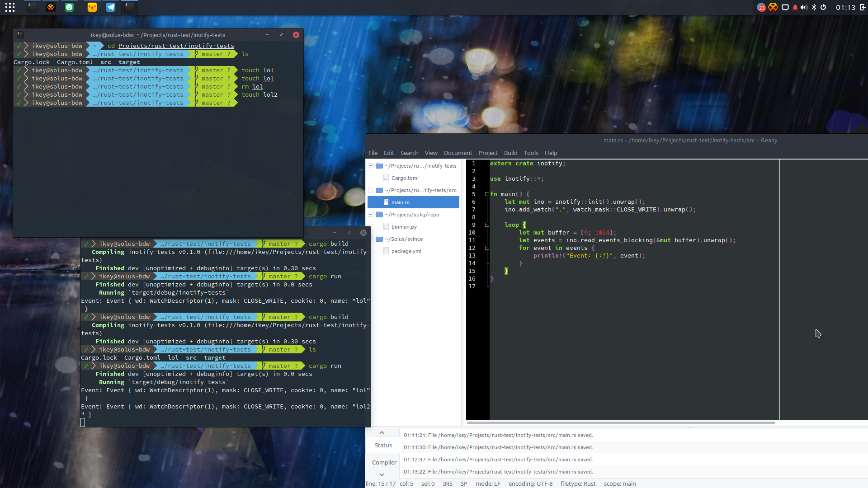Fold the for event block at line 12

click(487, 248)
